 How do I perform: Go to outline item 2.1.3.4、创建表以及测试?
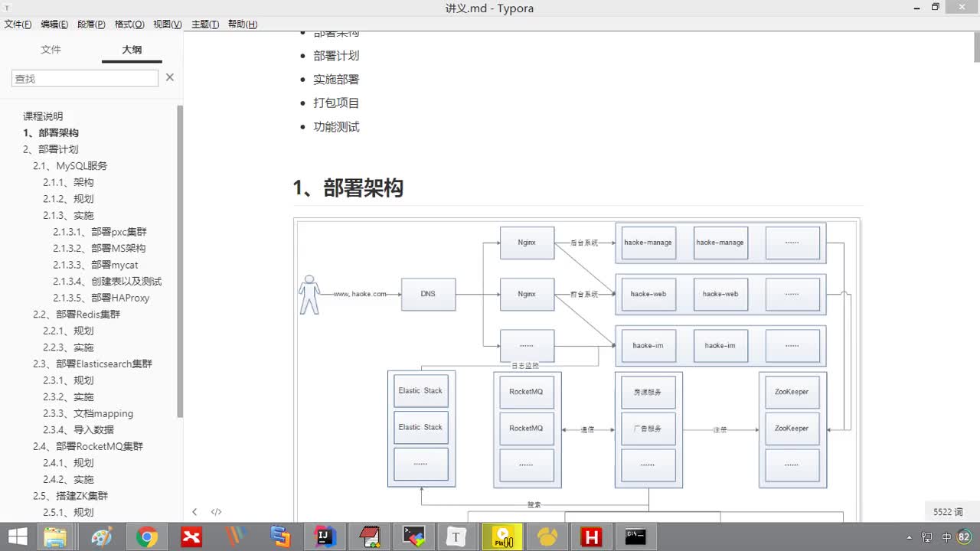click(107, 281)
